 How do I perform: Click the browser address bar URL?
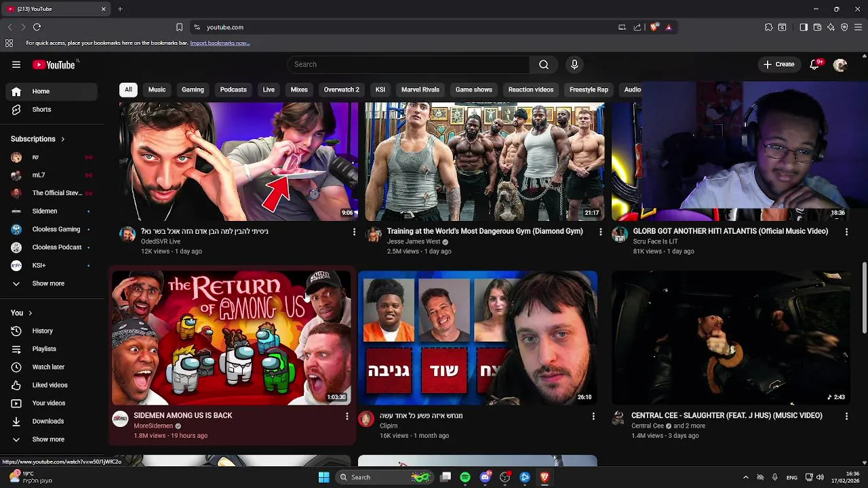tap(225, 27)
